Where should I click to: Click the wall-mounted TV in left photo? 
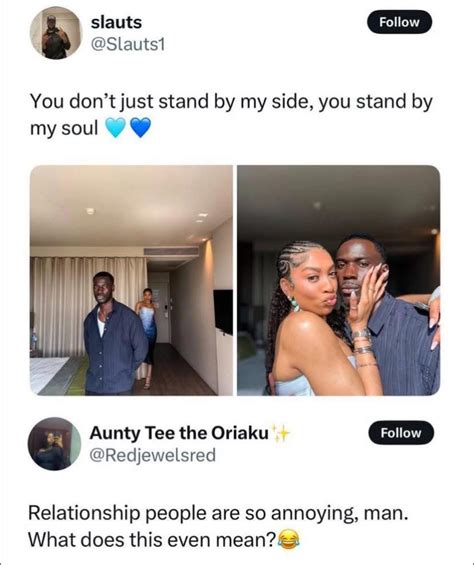point(223,312)
